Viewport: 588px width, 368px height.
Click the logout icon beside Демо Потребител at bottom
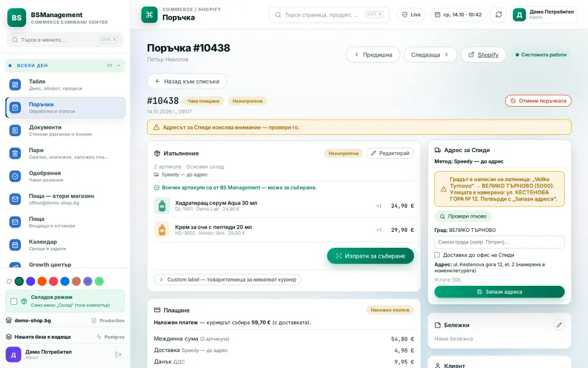pyautogui.click(x=118, y=355)
